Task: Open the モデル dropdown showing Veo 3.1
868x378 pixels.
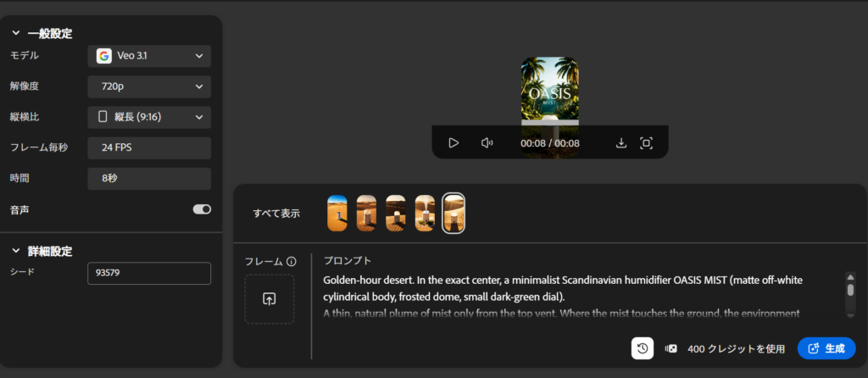Action: tap(149, 56)
